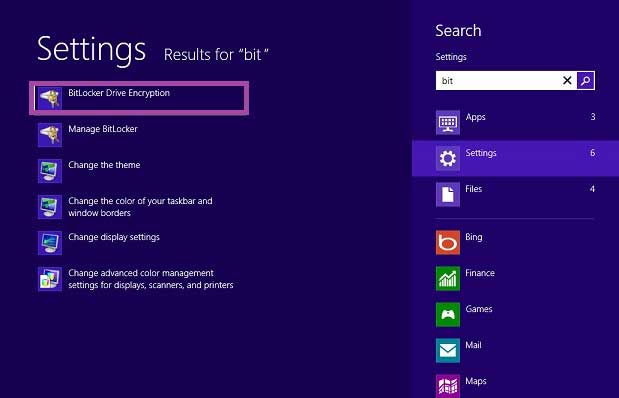Select the Change the theme monitor icon

(x=50, y=171)
